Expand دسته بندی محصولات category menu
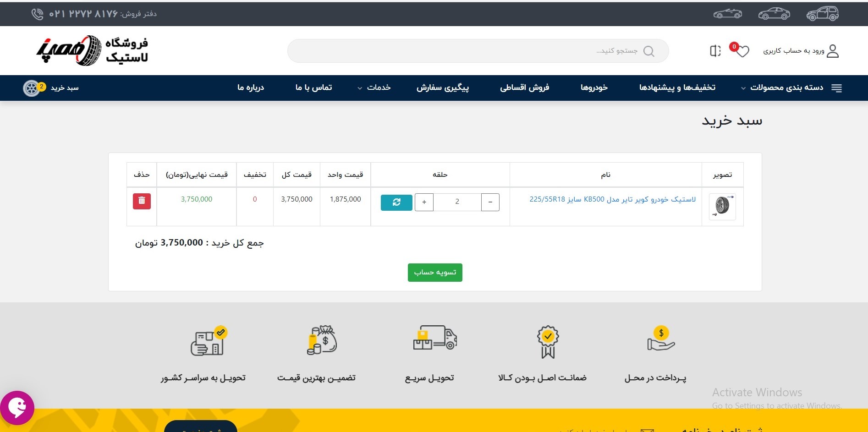This screenshot has width=868, height=432. (x=786, y=87)
